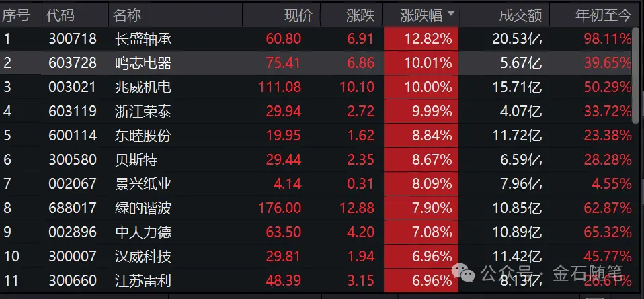The height and width of the screenshot is (299, 644).
Task: Click the WeChat logo in the watermark
Action: [462, 273]
